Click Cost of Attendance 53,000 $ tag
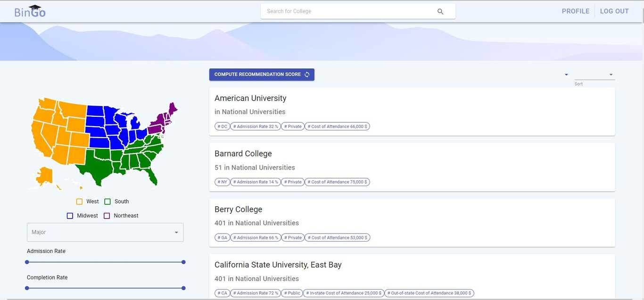Screen dimensions: 644x300 tap(337, 237)
